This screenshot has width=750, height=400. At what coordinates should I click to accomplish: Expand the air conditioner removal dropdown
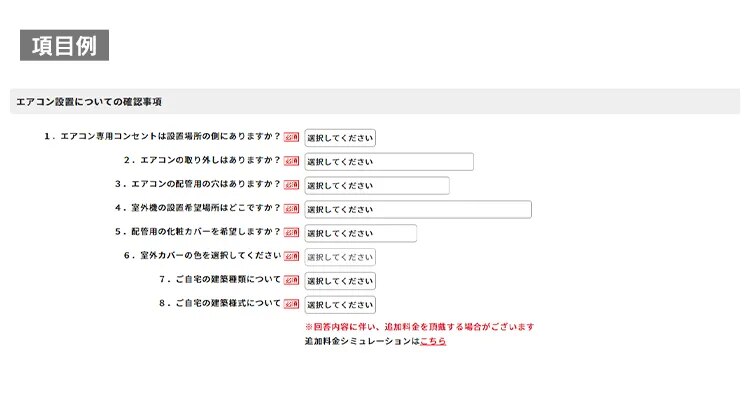pyautogui.click(x=388, y=162)
